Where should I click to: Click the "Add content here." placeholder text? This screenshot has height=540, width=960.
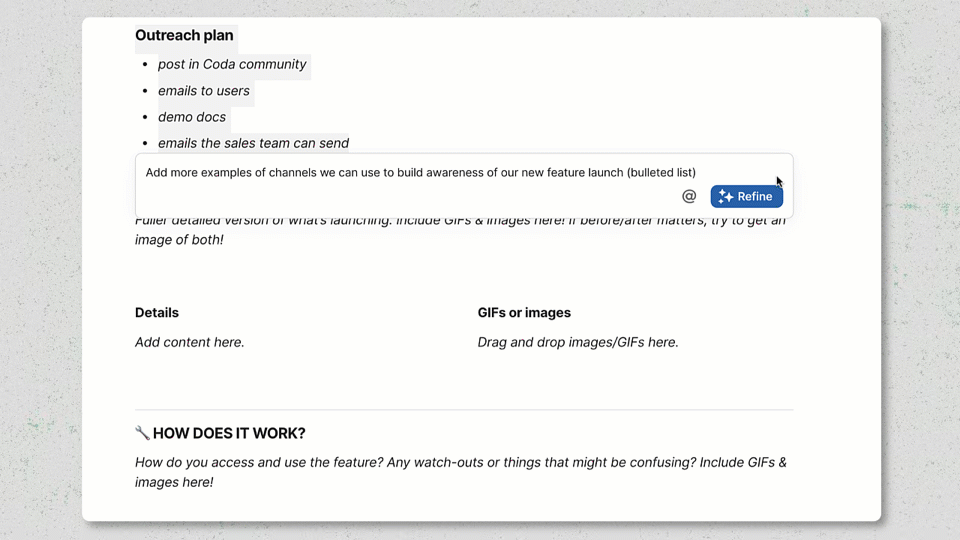(x=190, y=342)
